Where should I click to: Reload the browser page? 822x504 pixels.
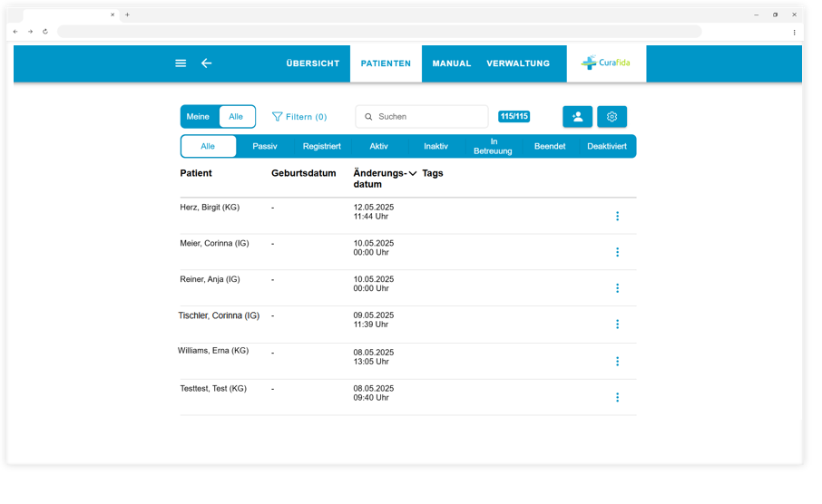click(x=45, y=32)
